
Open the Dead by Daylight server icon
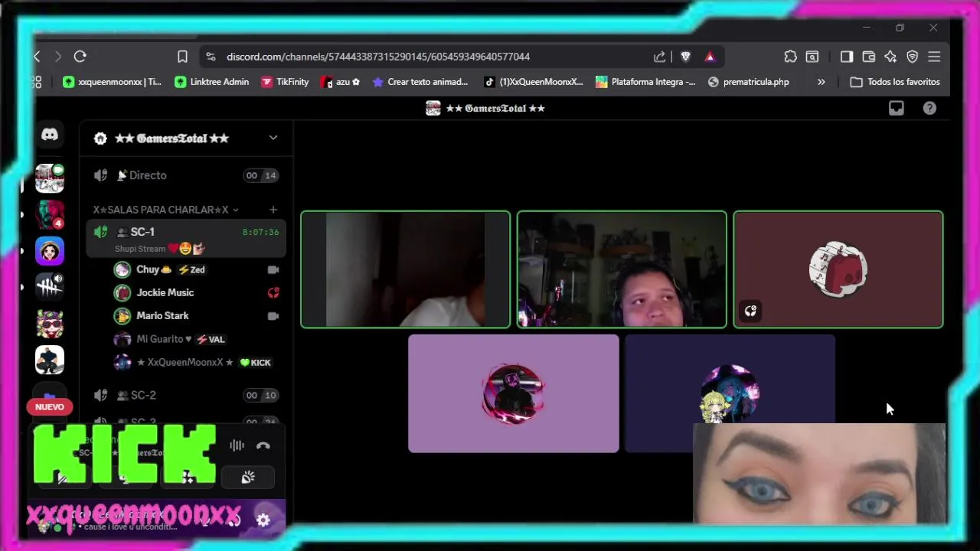(50, 287)
